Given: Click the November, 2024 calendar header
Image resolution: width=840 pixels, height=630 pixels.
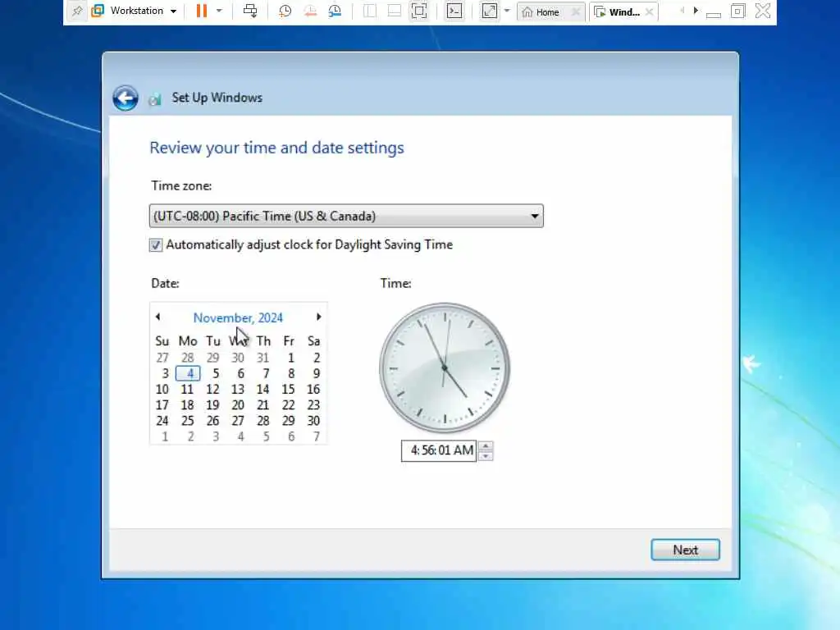Looking at the screenshot, I should coord(238,317).
